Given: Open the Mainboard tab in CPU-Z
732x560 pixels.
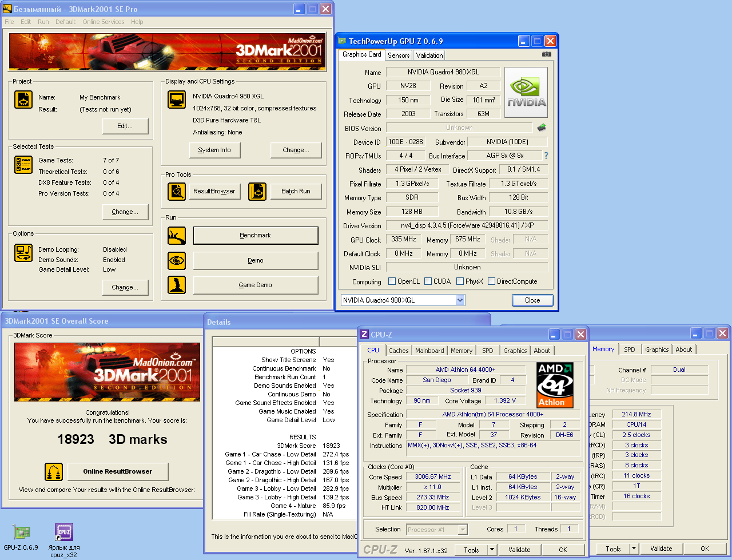Looking at the screenshot, I should click(429, 351).
